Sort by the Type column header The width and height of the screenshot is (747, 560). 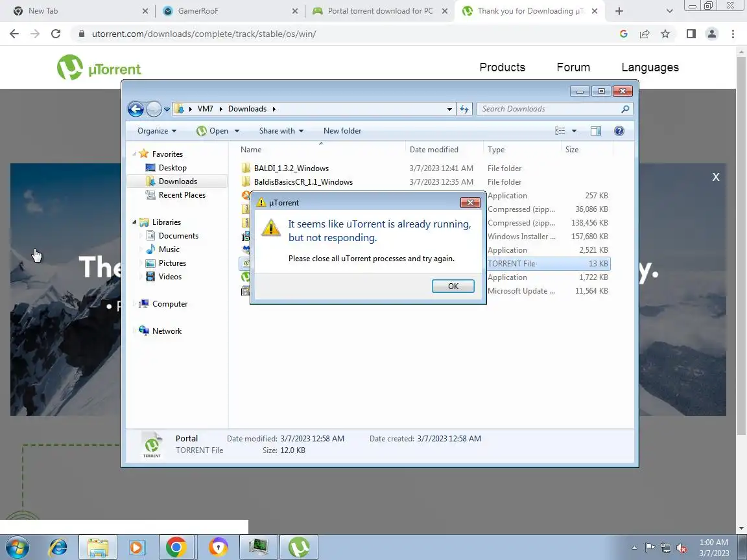point(522,150)
